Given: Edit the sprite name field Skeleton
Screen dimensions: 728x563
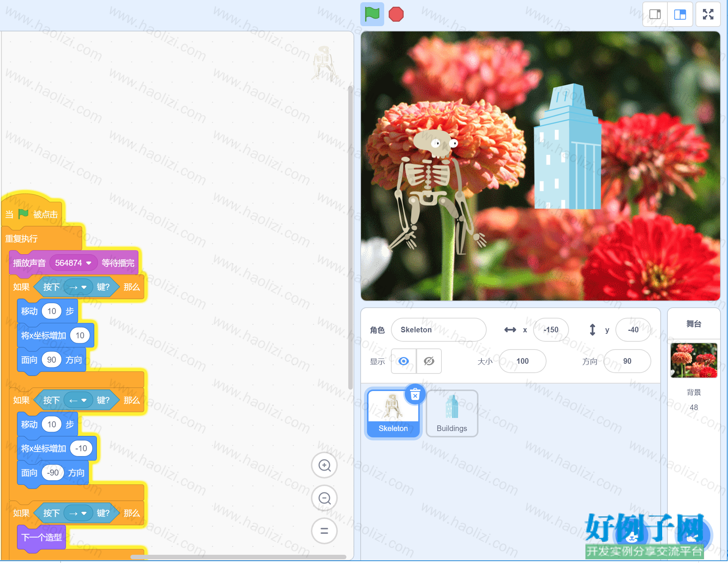Looking at the screenshot, I should (438, 330).
